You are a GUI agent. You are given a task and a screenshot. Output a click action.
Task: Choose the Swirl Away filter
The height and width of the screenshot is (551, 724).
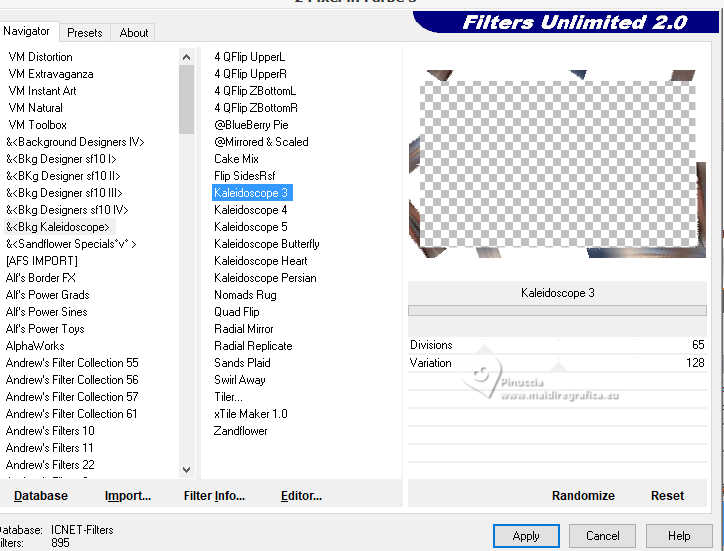[x=240, y=380]
